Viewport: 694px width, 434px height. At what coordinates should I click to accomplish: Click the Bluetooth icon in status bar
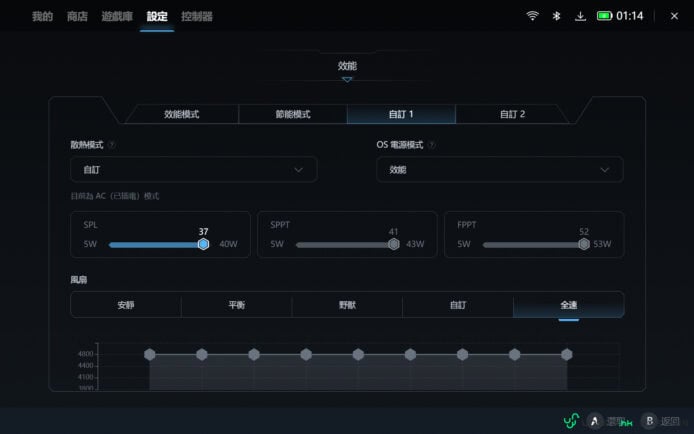(x=557, y=16)
